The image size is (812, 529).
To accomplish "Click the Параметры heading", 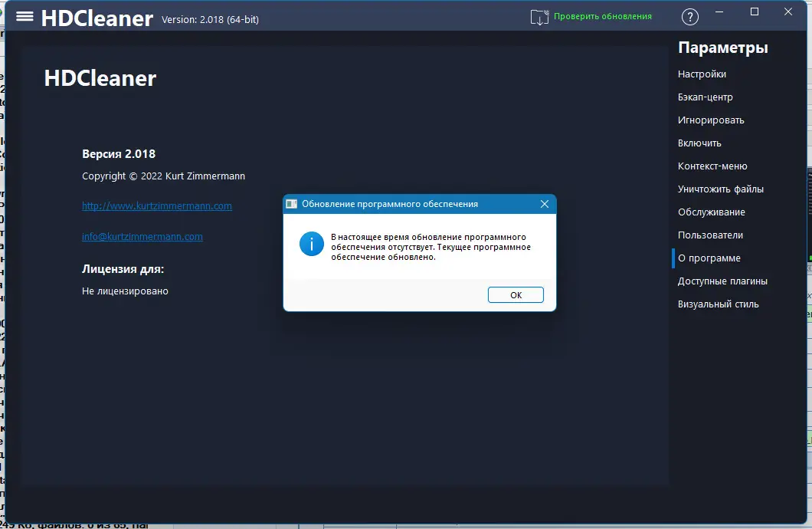I will point(723,48).
